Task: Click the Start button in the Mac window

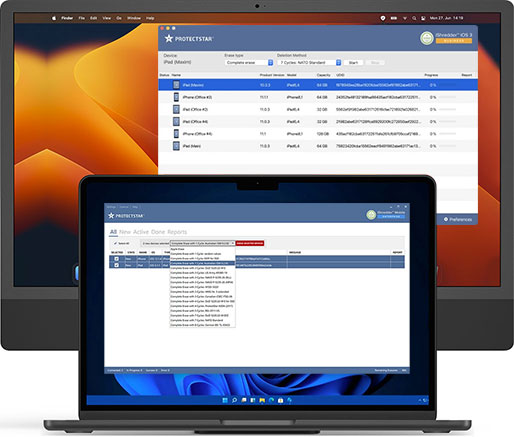Action: 353,63
